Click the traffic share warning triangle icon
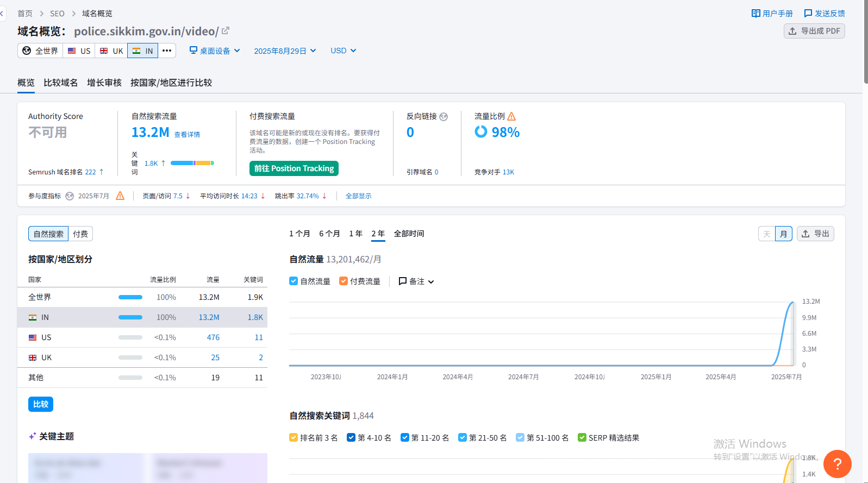This screenshot has height=483, width=868. tap(511, 117)
